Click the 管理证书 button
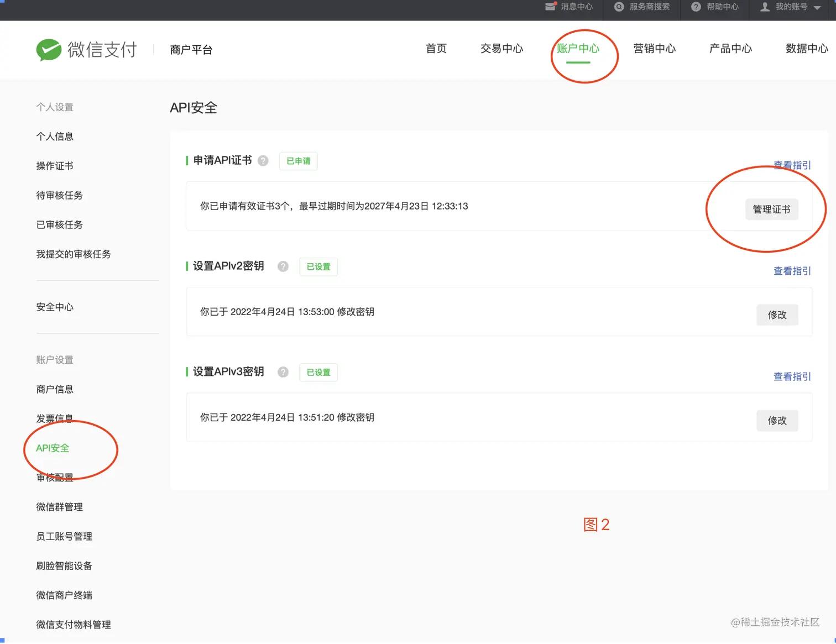836x644 pixels. coord(772,210)
